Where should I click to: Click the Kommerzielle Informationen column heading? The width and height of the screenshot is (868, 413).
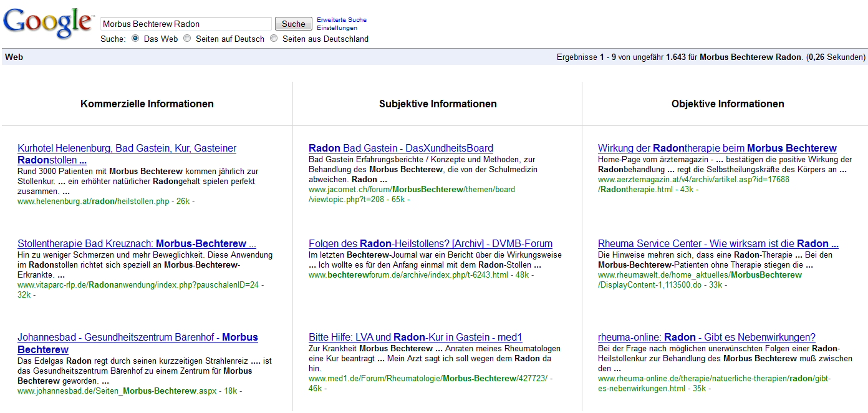pos(147,104)
